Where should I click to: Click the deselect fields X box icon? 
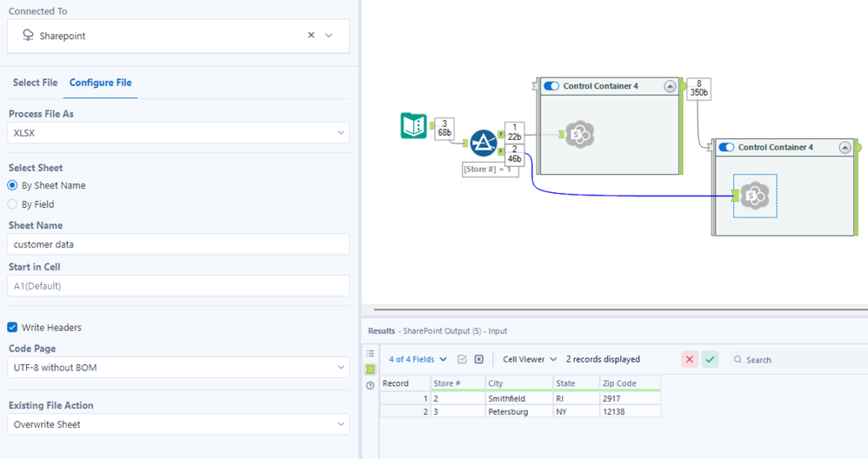[479, 359]
